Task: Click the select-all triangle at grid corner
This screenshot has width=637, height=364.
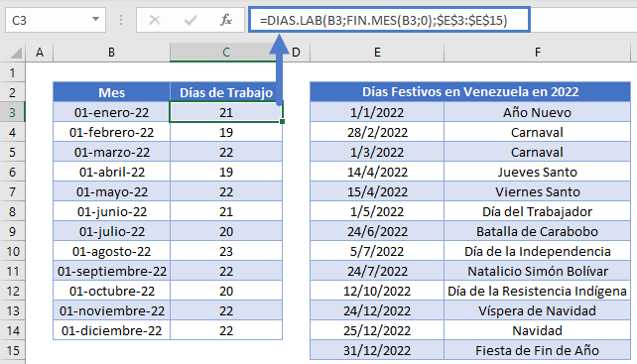Action: 16,53
